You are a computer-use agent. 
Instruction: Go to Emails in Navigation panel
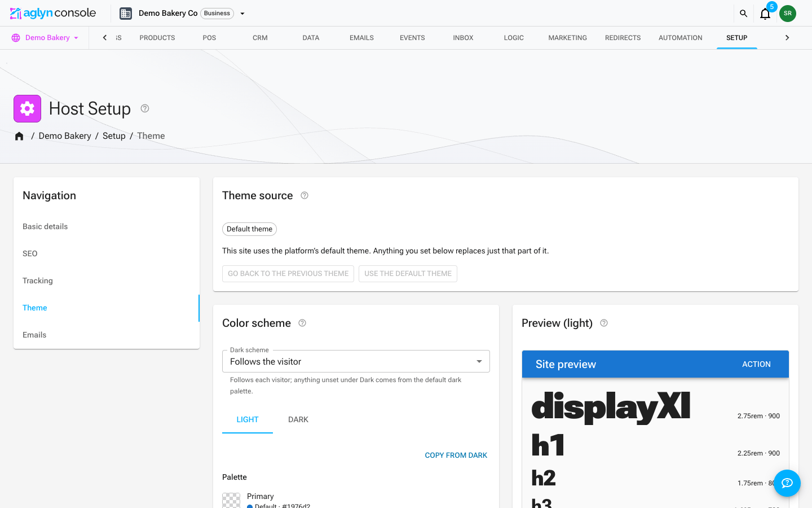pos(107,335)
